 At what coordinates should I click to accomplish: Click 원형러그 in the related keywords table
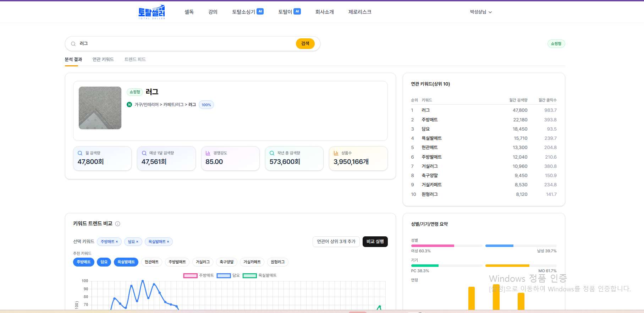(430, 194)
